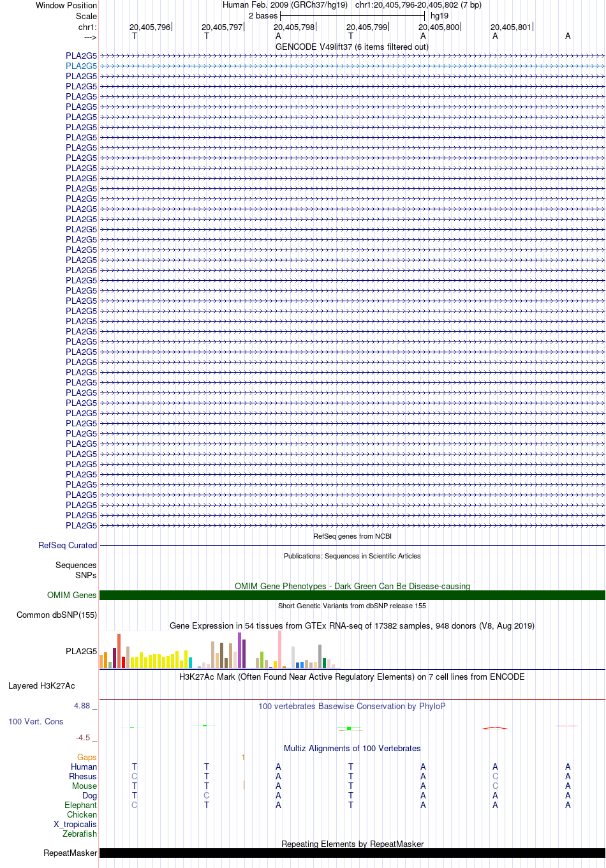Click the Window Position track label
Viewport: 606px width, 868px height.
tap(66, 5)
